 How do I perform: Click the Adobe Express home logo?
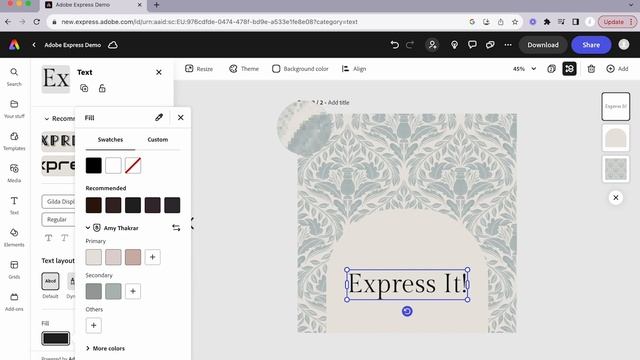pyautogui.click(x=14, y=45)
